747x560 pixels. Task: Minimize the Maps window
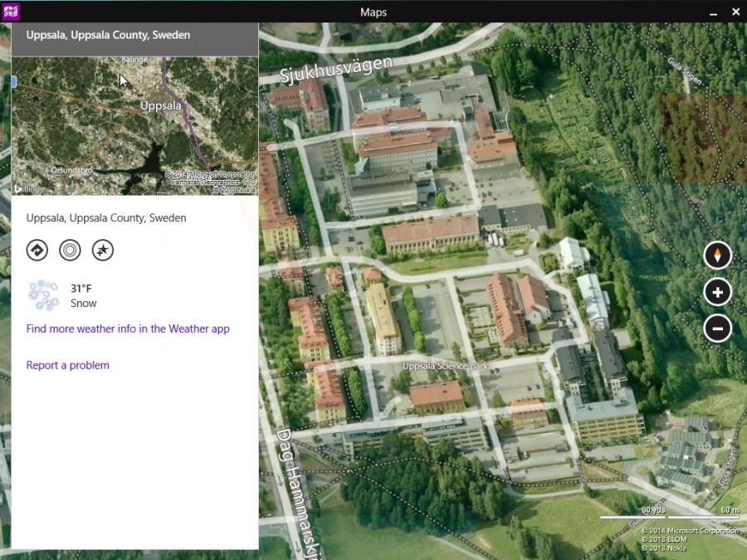point(713,12)
